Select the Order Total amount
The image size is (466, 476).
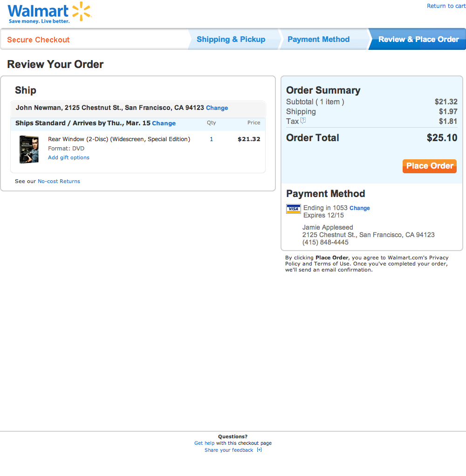[x=442, y=137]
